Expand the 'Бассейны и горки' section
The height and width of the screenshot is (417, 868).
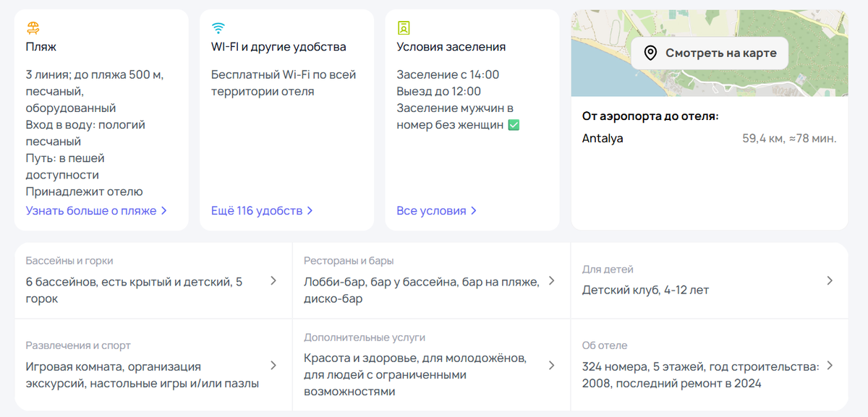tap(273, 281)
